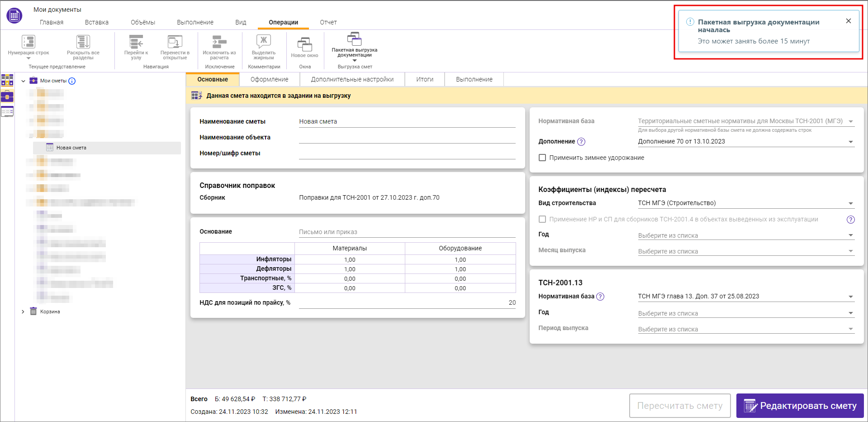Open the Дополнительные настройки tab
Screen dimensions: 868x422
(x=352, y=79)
